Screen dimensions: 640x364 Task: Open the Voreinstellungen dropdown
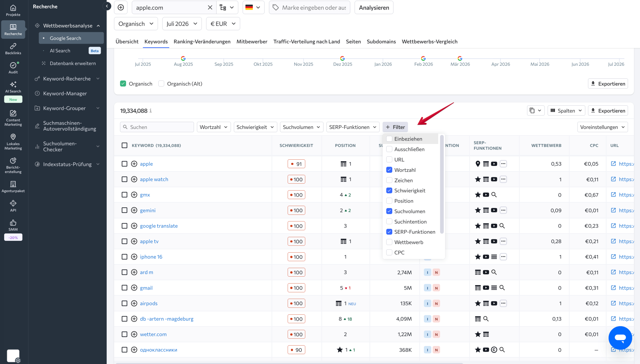point(602,127)
